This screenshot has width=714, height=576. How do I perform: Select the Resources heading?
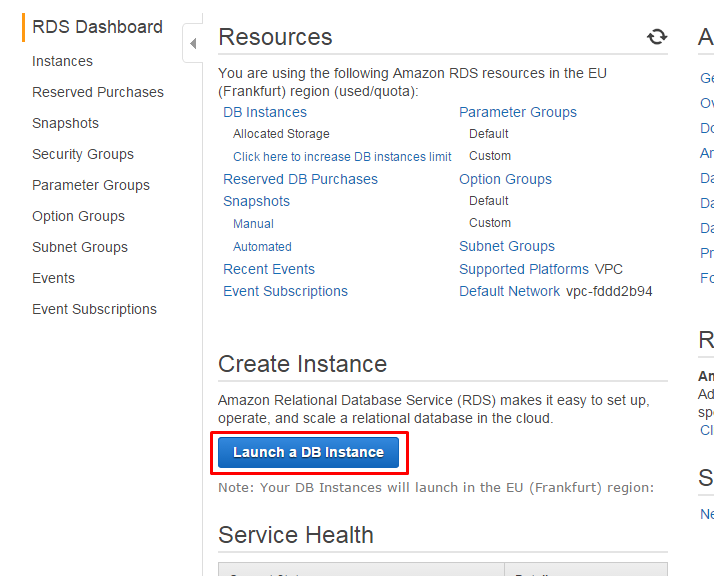point(275,37)
